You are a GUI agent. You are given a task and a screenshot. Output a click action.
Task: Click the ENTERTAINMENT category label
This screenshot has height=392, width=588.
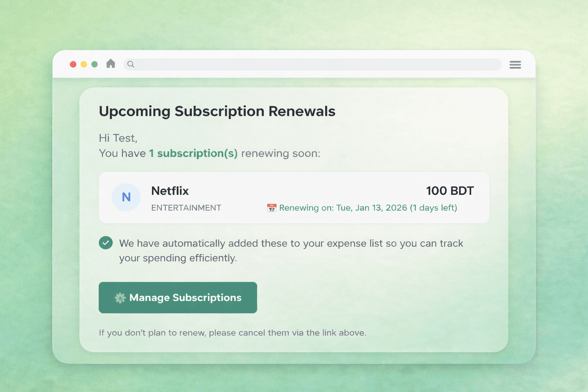click(186, 208)
